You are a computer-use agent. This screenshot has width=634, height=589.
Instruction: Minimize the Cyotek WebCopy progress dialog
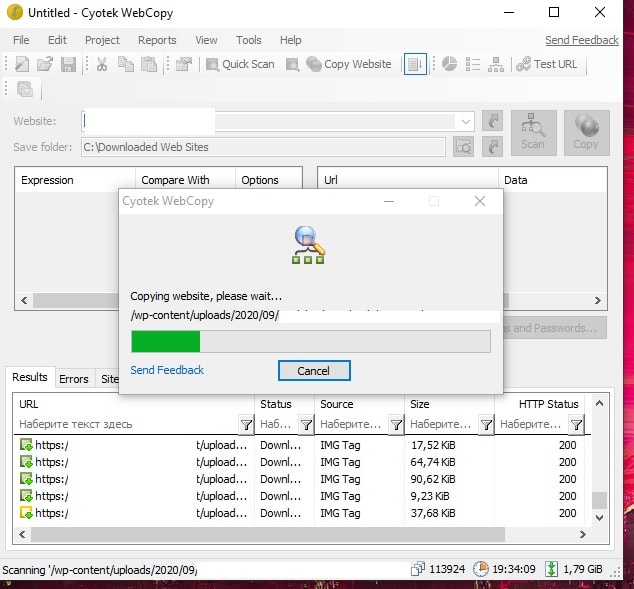tap(389, 201)
